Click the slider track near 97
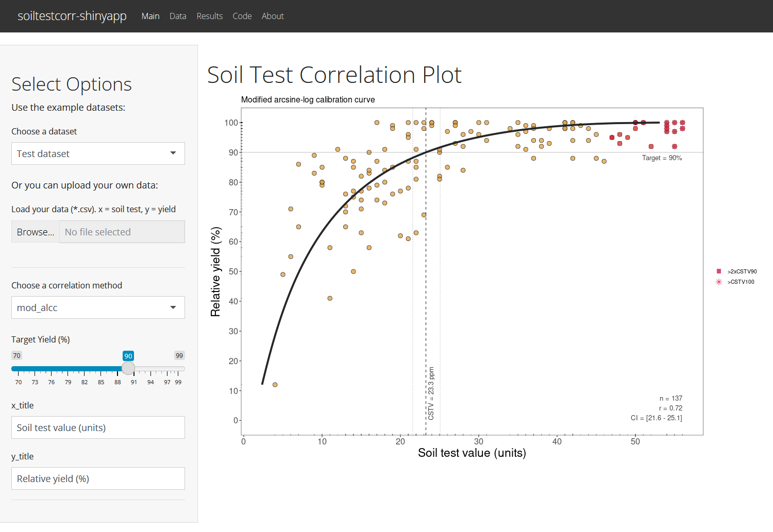 (x=167, y=369)
